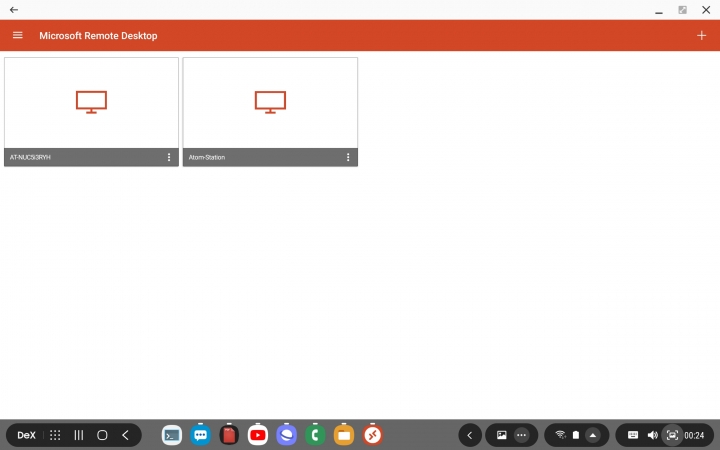Open options menu for AT-NUC5i3RYH
The image size is (720, 450).
click(169, 157)
